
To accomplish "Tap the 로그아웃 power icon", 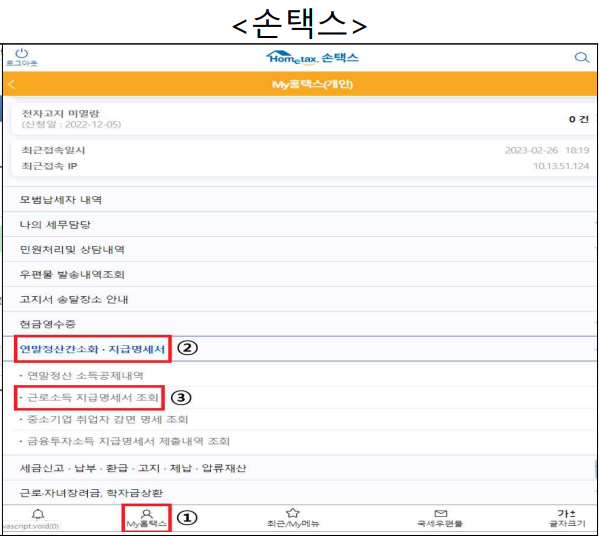I will pyautogui.click(x=21, y=57).
